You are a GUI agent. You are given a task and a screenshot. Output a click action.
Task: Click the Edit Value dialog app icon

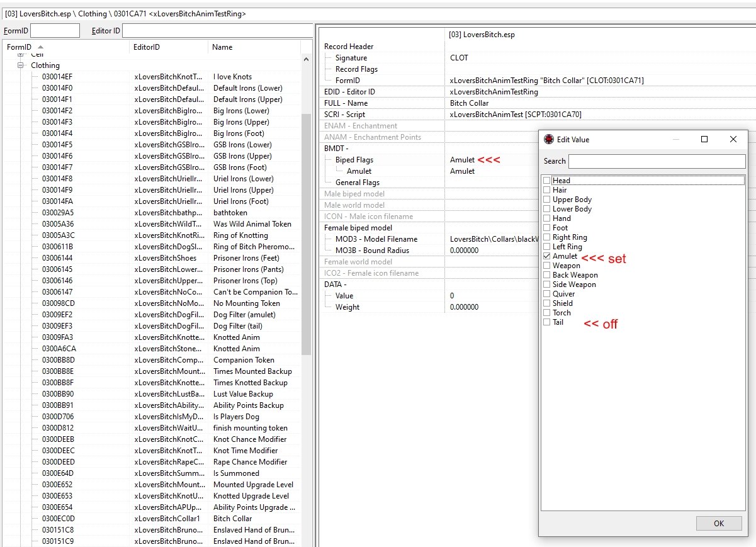(548, 139)
